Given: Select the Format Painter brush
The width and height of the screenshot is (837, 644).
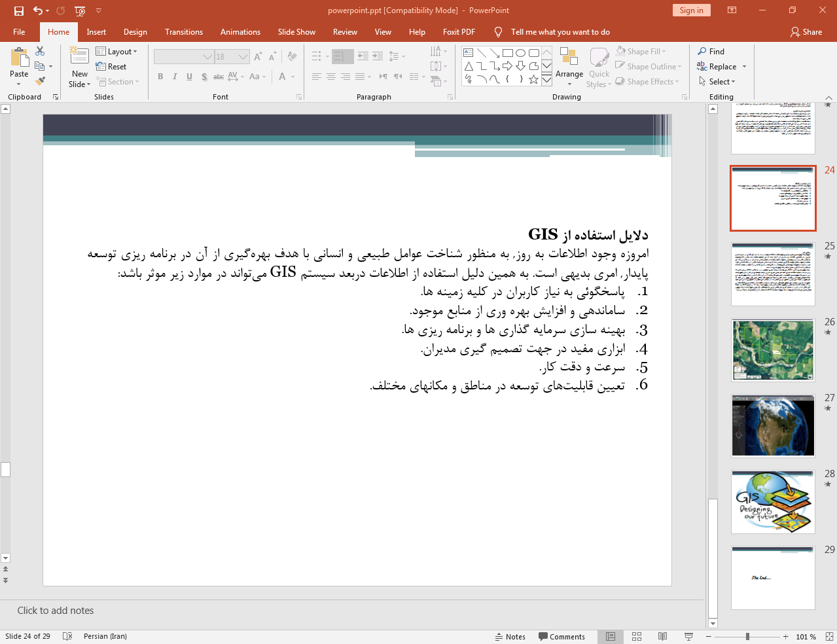Looking at the screenshot, I should pyautogui.click(x=40, y=81).
